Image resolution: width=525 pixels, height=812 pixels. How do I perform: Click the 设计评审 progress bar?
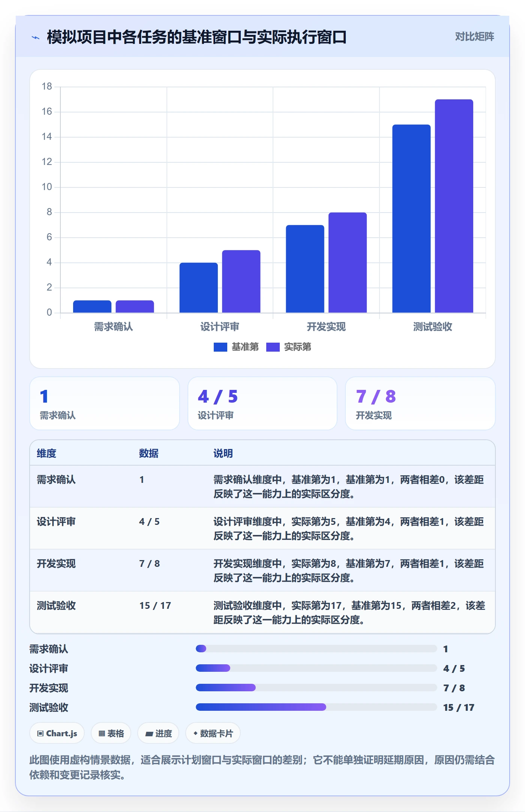click(x=316, y=668)
